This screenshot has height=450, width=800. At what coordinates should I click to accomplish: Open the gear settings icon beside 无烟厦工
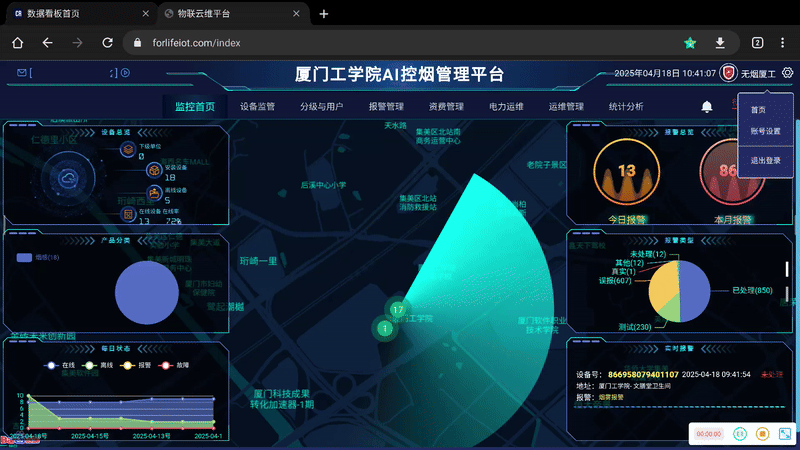[x=788, y=73]
